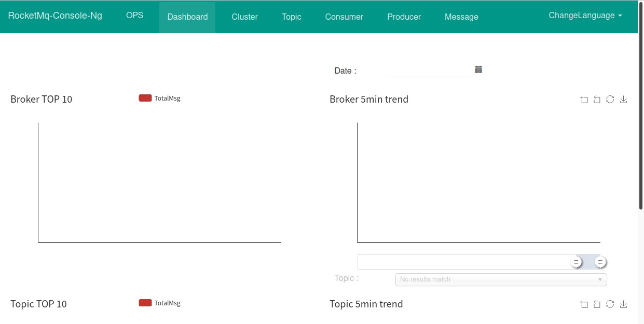
Task: Click left handle of trend zoom slider
Action: click(x=576, y=262)
